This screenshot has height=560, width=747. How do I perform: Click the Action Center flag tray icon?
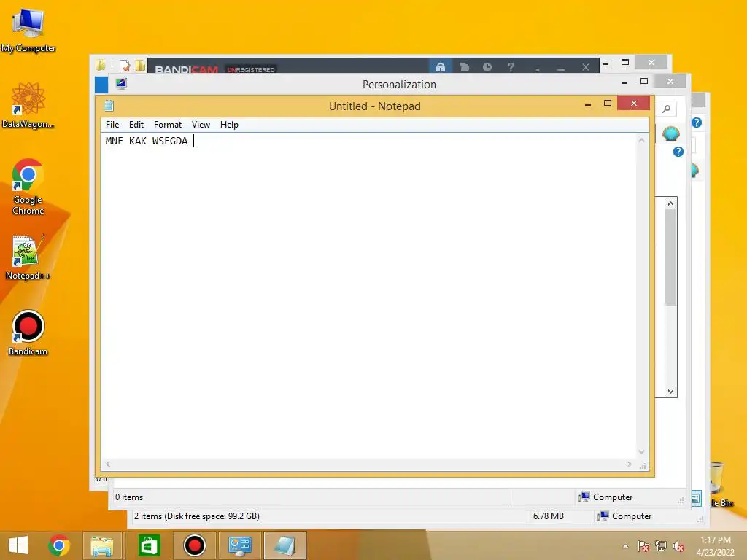tap(643, 546)
